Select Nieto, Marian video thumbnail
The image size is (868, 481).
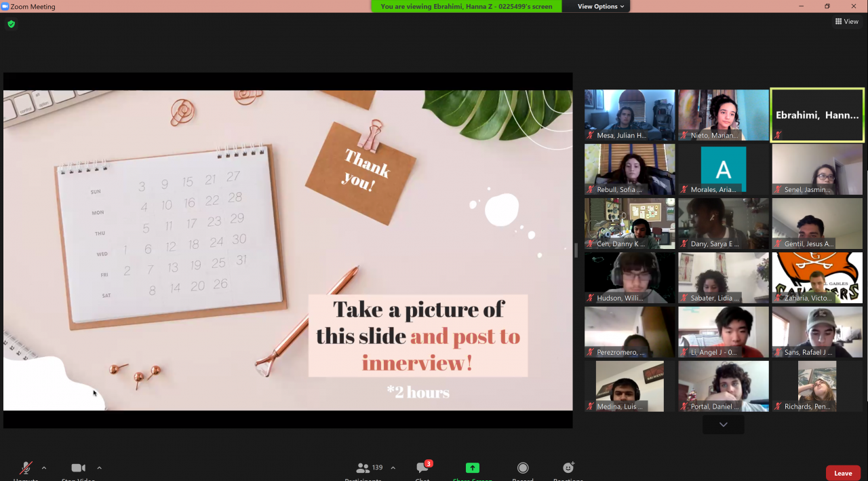724,115
